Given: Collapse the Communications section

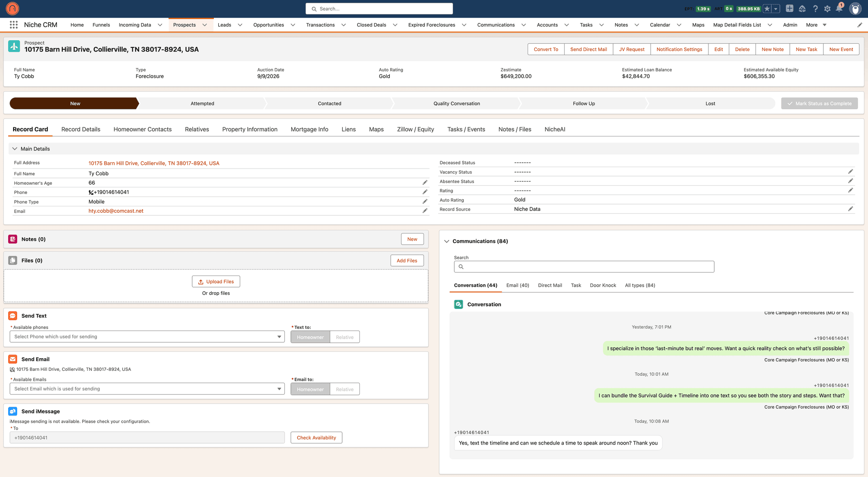Looking at the screenshot, I should pos(447,241).
